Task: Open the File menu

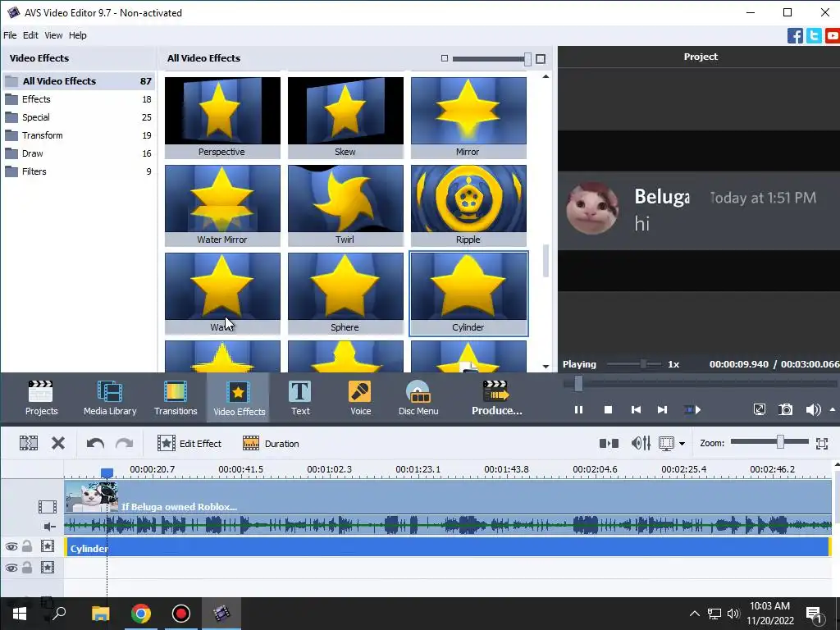Action: (x=10, y=35)
